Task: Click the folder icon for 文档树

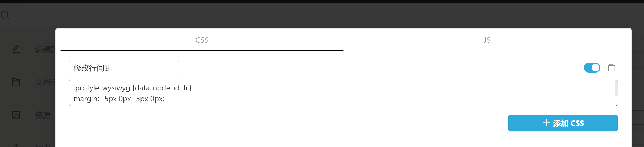Action: coord(16,82)
